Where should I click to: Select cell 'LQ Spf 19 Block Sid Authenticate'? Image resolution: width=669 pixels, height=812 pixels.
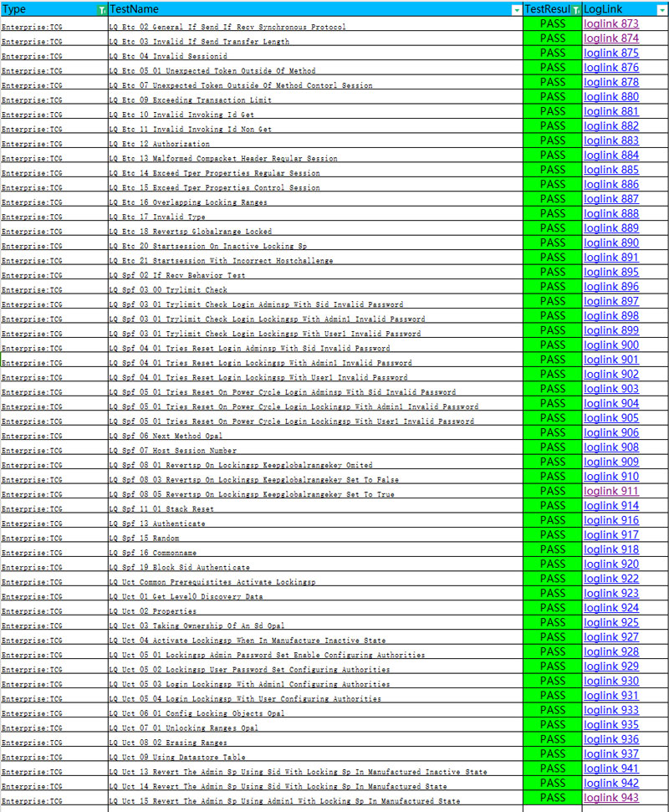(315, 564)
